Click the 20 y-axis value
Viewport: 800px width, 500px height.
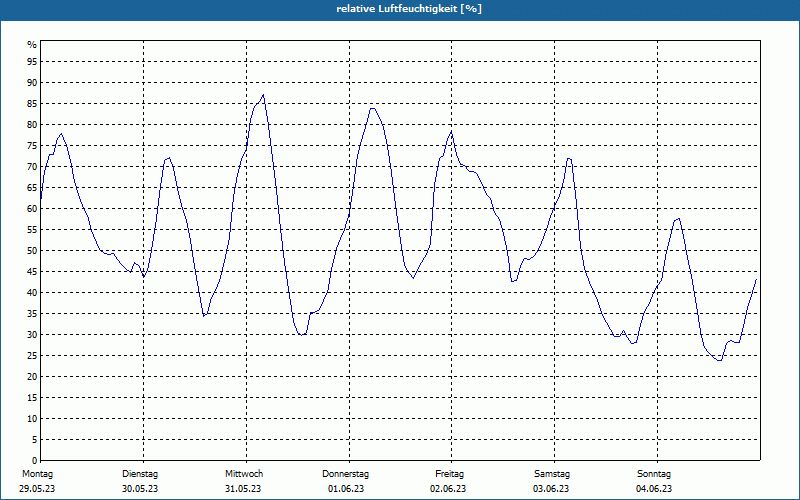point(32,377)
